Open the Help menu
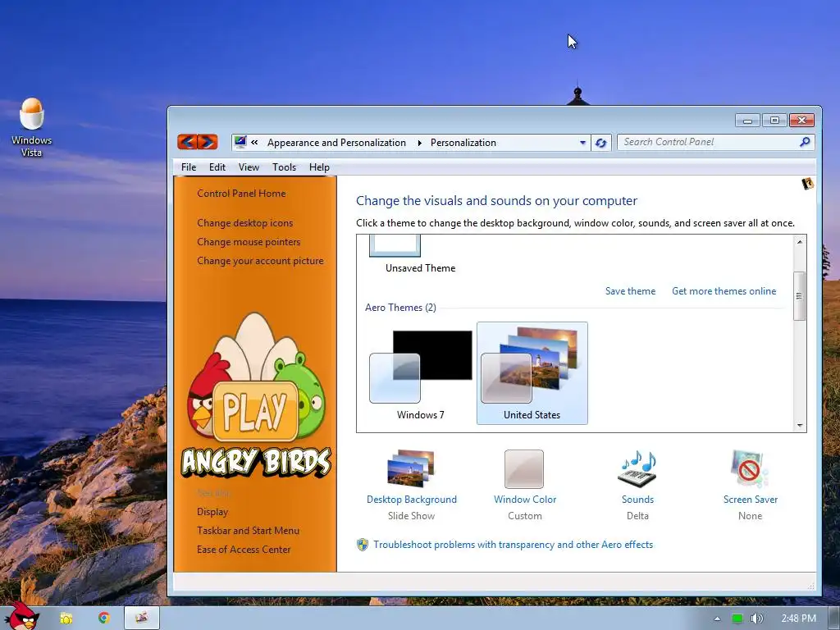The height and width of the screenshot is (630, 840). coord(319,167)
